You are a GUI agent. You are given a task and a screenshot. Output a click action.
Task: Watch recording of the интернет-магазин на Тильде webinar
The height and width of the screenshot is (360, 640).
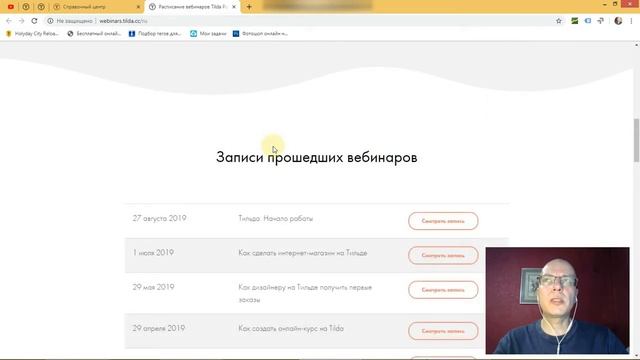coord(443,256)
